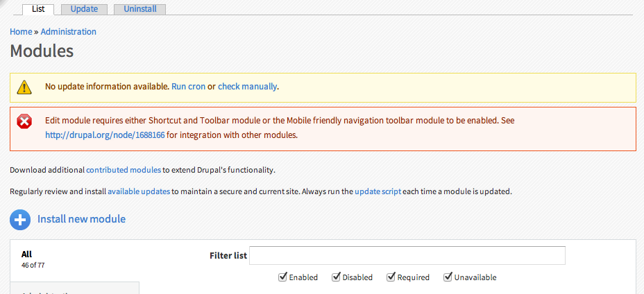Click the available updates link
The height and width of the screenshot is (294, 644).
[139, 191]
